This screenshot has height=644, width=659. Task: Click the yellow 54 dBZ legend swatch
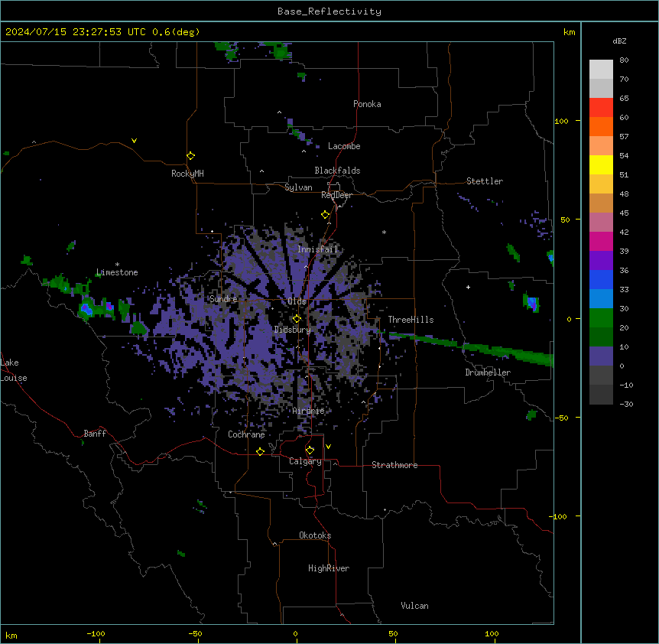click(x=601, y=164)
